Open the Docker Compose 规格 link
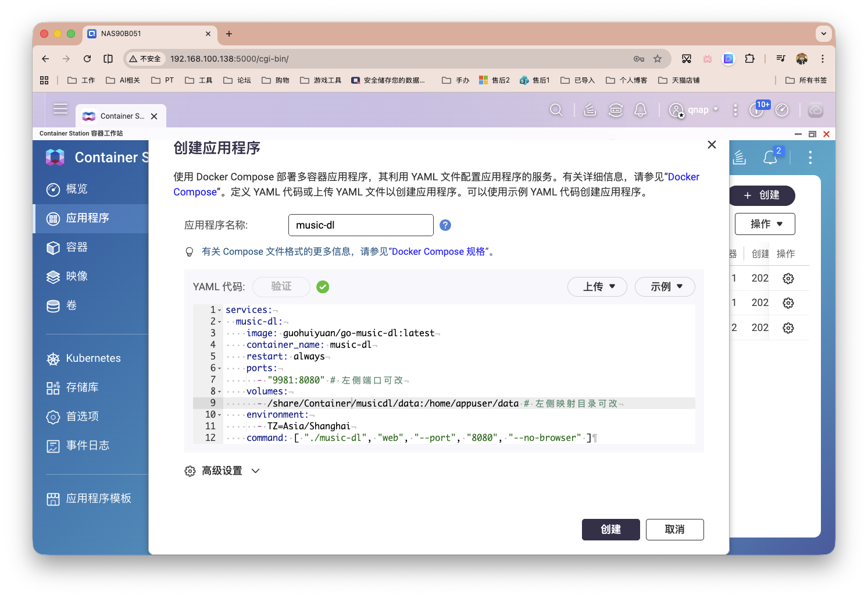This screenshot has height=598, width=868. click(440, 251)
